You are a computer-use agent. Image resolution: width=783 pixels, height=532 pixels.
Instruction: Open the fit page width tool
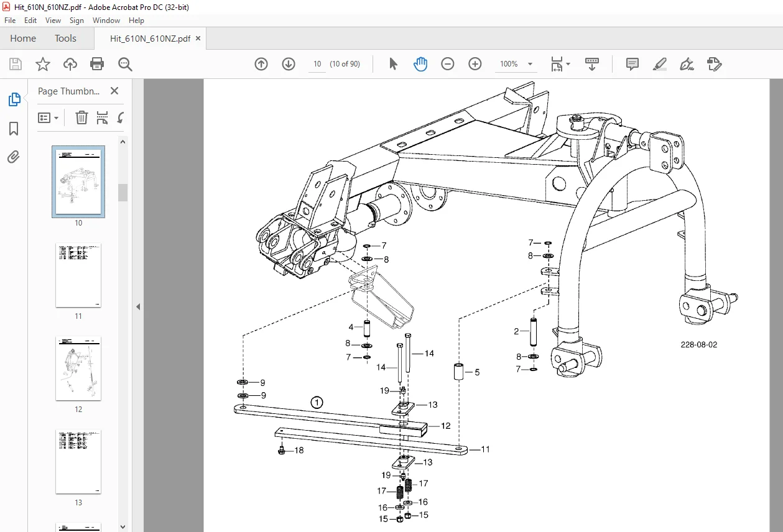tap(557, 64)
